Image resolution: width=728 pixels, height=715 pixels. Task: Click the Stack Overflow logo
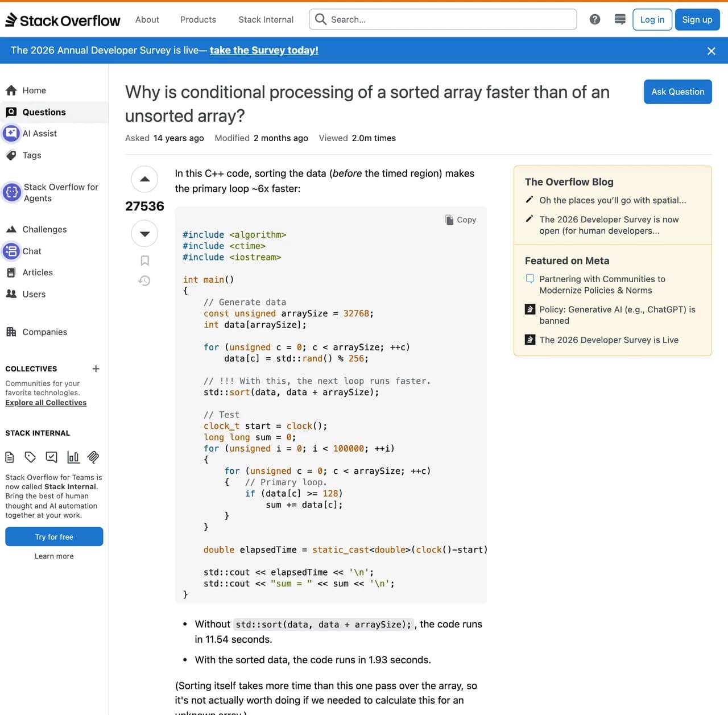pos(63,20)
